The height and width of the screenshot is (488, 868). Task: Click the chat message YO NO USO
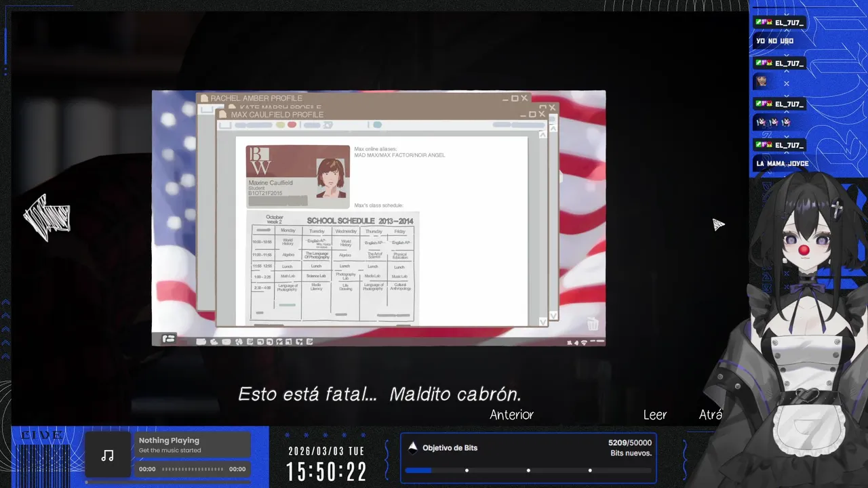click(x=774, y=41)
